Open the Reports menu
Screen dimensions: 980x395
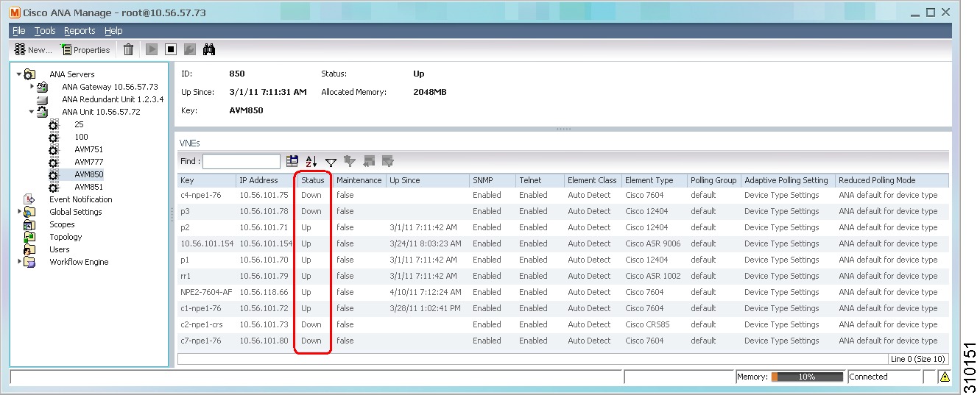[80, 31]
